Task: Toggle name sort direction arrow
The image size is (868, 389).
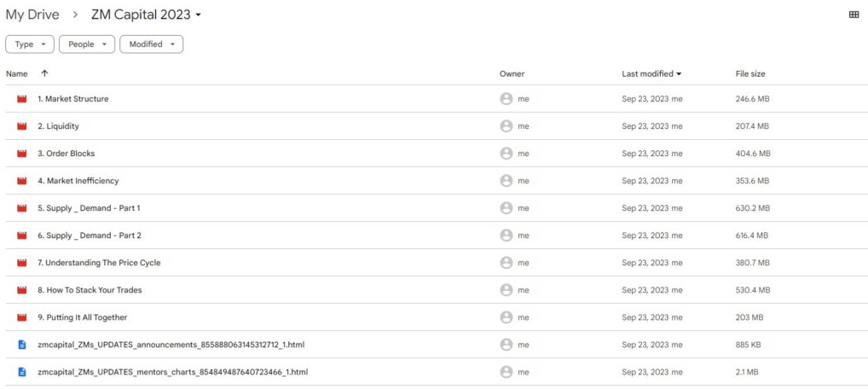Action: tap(44, 73)
